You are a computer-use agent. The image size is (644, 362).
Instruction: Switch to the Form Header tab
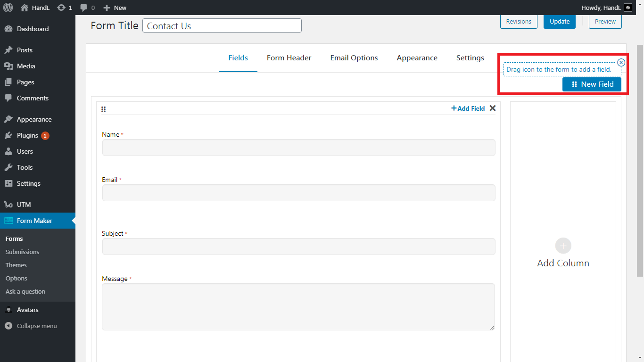[x=289, y=58]
